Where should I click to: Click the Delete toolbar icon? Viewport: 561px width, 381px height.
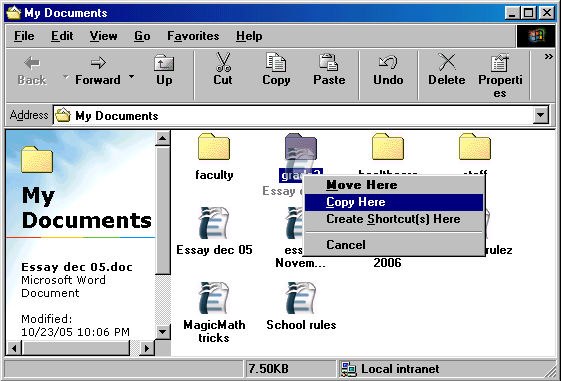coord(447,62)
